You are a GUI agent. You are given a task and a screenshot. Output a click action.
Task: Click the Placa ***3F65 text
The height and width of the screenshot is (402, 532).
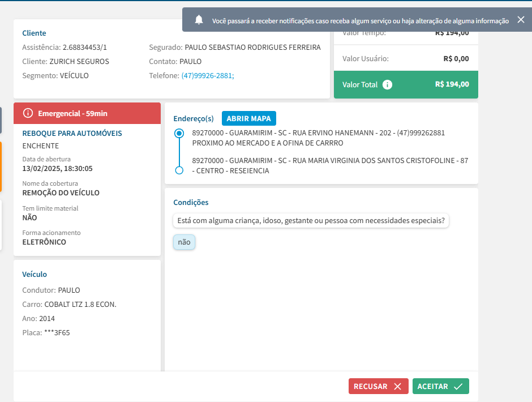(46, 333)
